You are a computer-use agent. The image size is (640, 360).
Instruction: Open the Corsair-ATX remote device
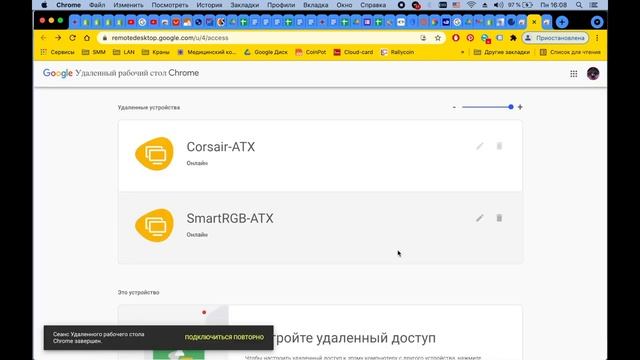320,156
